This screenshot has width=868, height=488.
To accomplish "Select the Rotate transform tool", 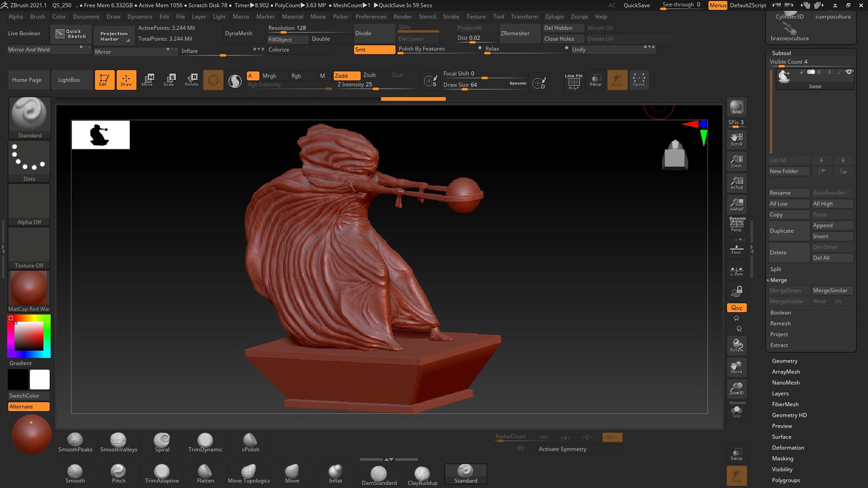I will (x=191, y=79).
